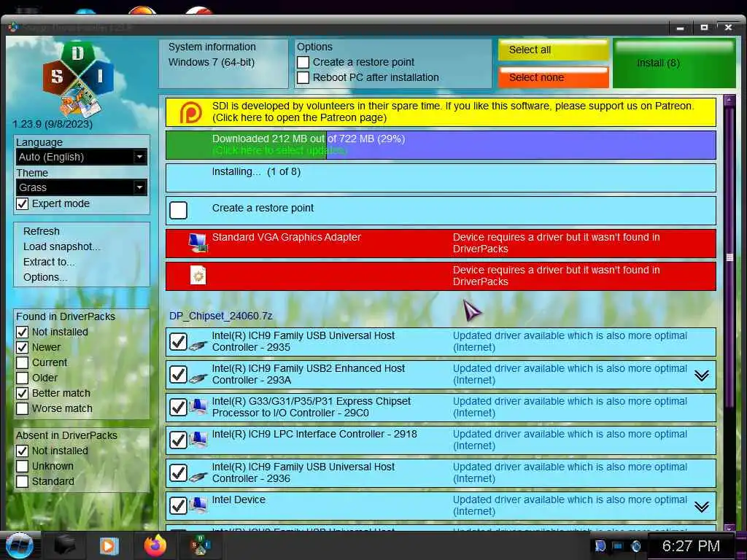This screenshot has width=747, height=560.
Task: Click the SDI hexagon logo
Action: [78, 79]
